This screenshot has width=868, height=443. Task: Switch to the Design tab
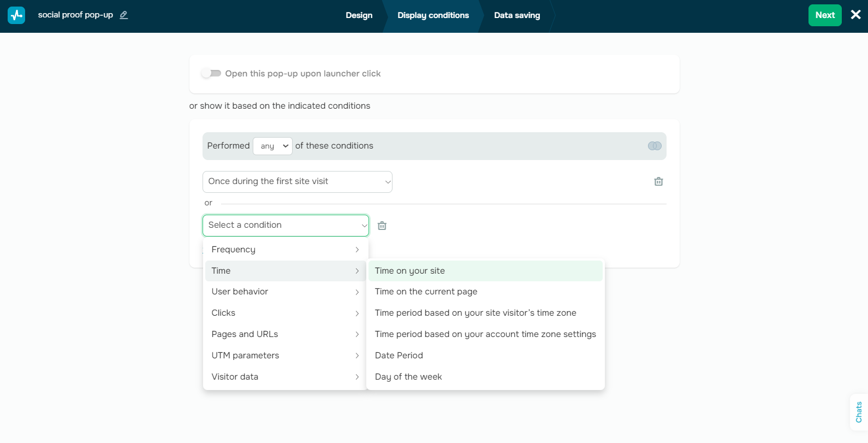click(x=359, y=15)
